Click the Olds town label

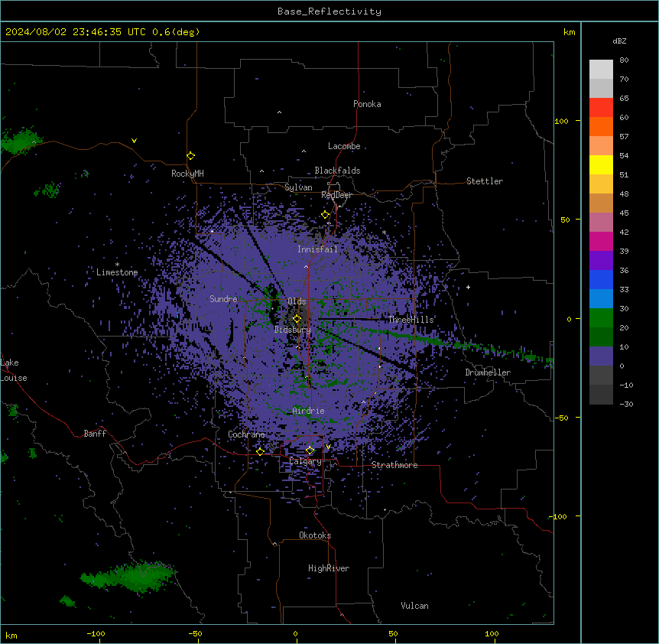[297, 301]
